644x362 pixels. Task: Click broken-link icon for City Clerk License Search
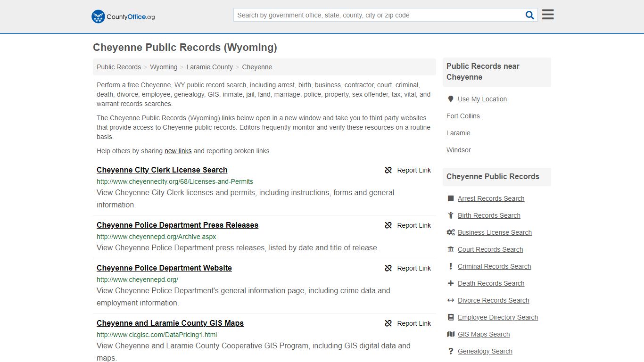pyautogui.click(x=388, y=170)
